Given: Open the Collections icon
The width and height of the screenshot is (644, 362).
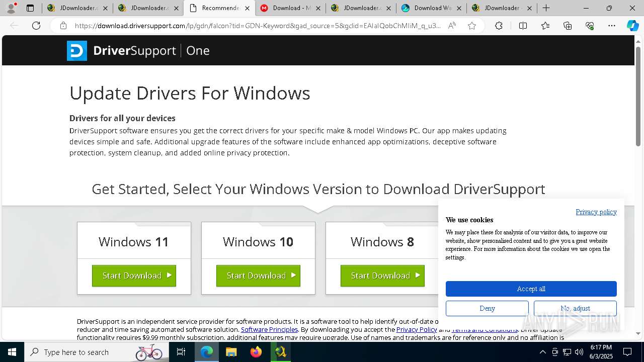Looking at the screenshot, I should [568, 26].
